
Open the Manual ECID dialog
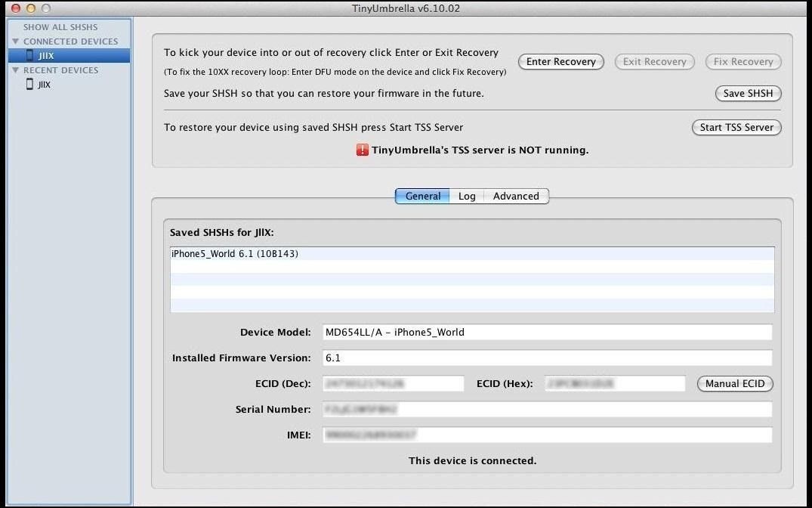pyautogui.click(x=734, y=383)
